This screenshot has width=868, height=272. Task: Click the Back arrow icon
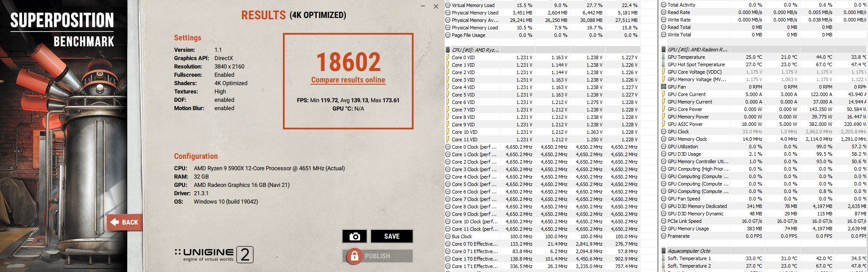click(x=115, y=222)
